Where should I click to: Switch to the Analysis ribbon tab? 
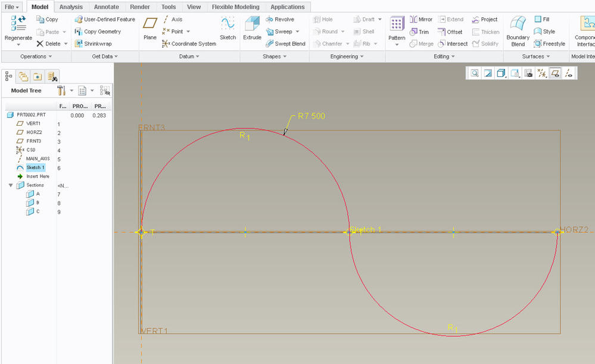click(x=71, y=7)
